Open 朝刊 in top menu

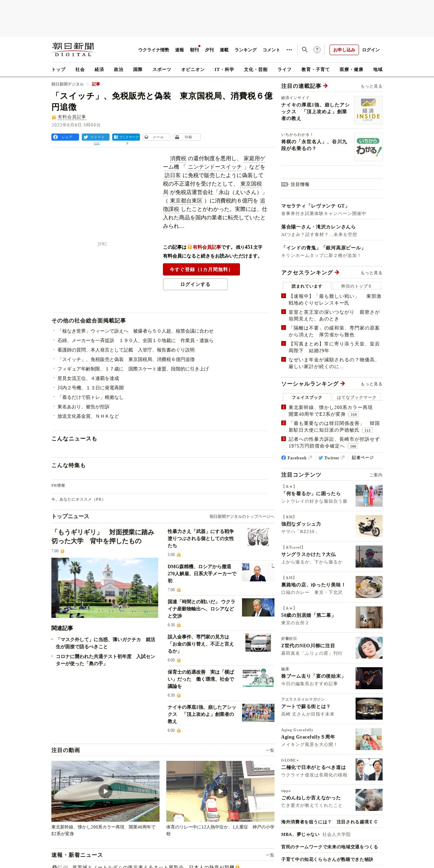point(194,50)
